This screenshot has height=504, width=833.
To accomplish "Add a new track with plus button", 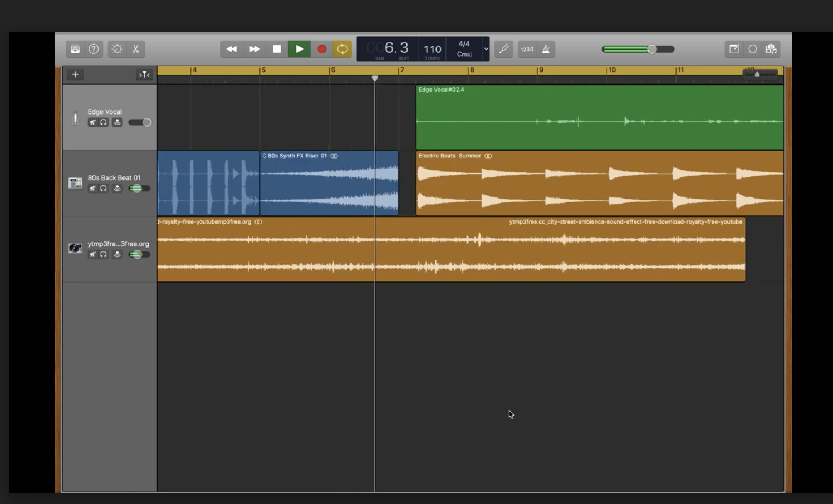I will pos(75,75).
